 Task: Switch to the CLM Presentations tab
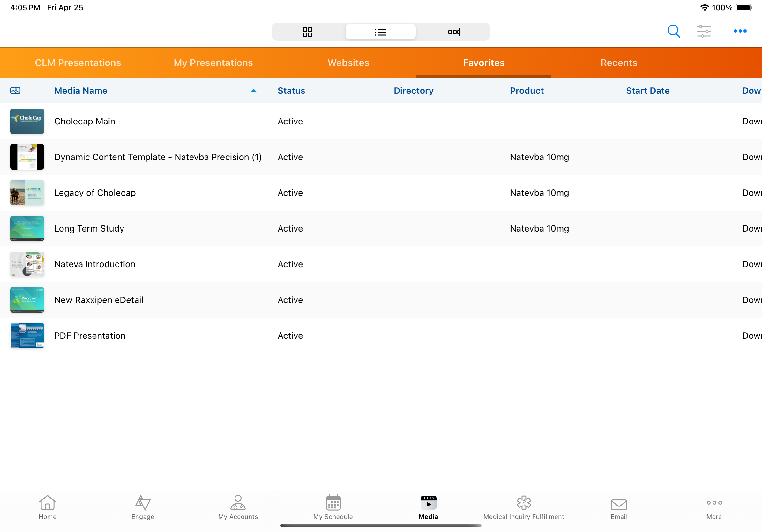(x=78, y=63)
